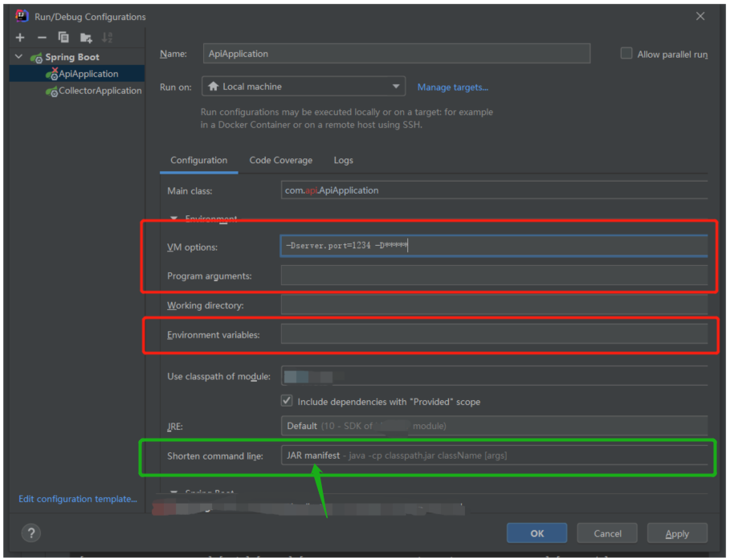Image resolution: width=730 pixels, height=560 pixels.
Task: Click the Cancel button
Action: click(x=607, y=533)
